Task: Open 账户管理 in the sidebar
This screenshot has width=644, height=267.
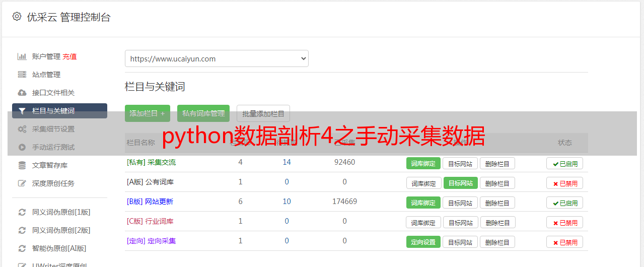Action: click(x=46, y=56)
